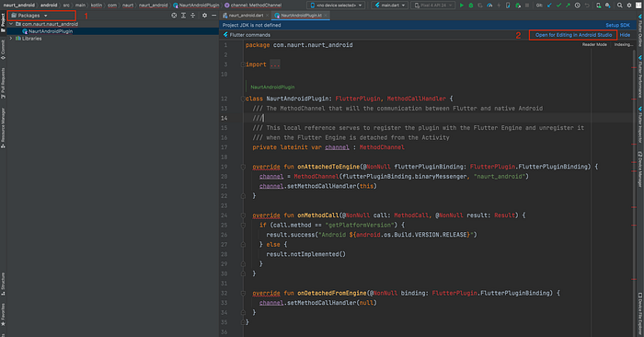
Task: Open the device selector dropdown
Action: pos(336,6)
